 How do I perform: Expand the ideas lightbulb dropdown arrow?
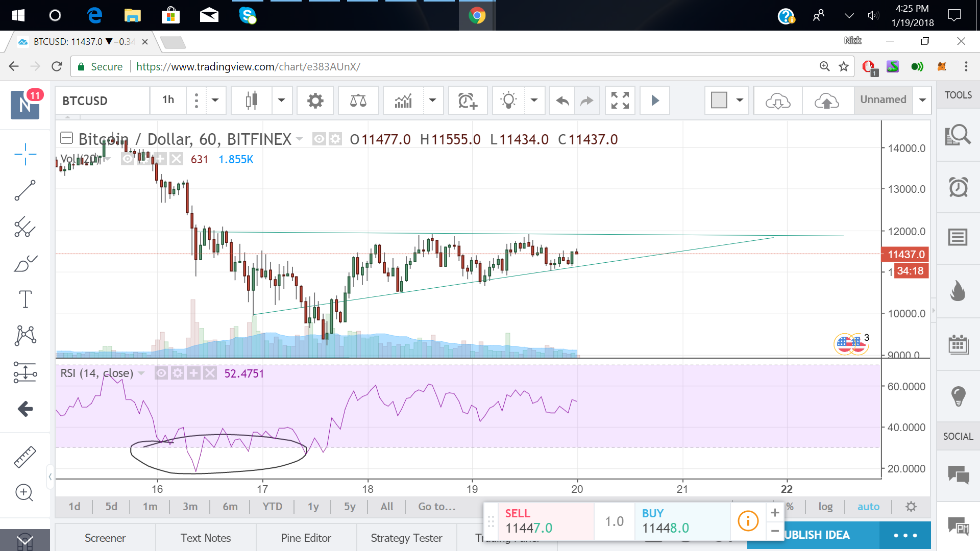(534, 101)
